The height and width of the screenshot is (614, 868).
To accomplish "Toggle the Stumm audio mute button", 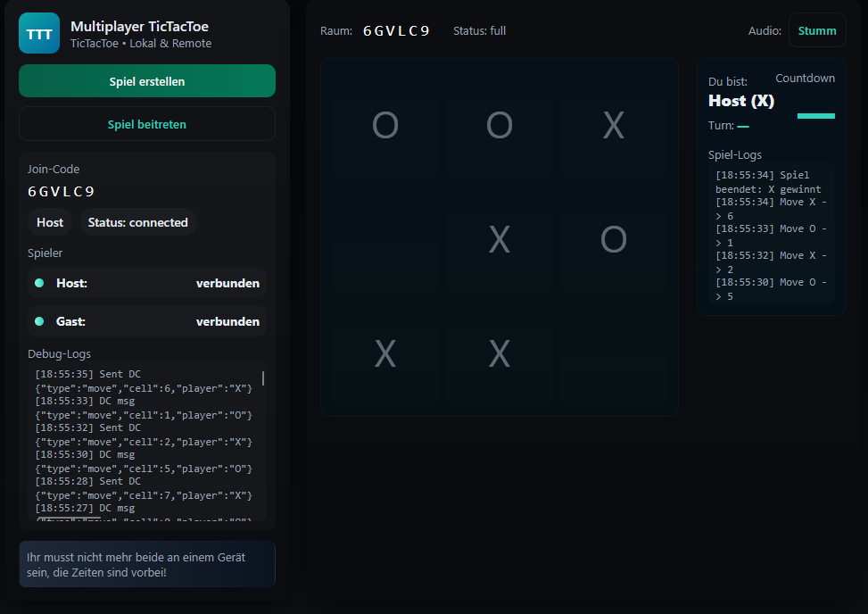I will (817, 30).
